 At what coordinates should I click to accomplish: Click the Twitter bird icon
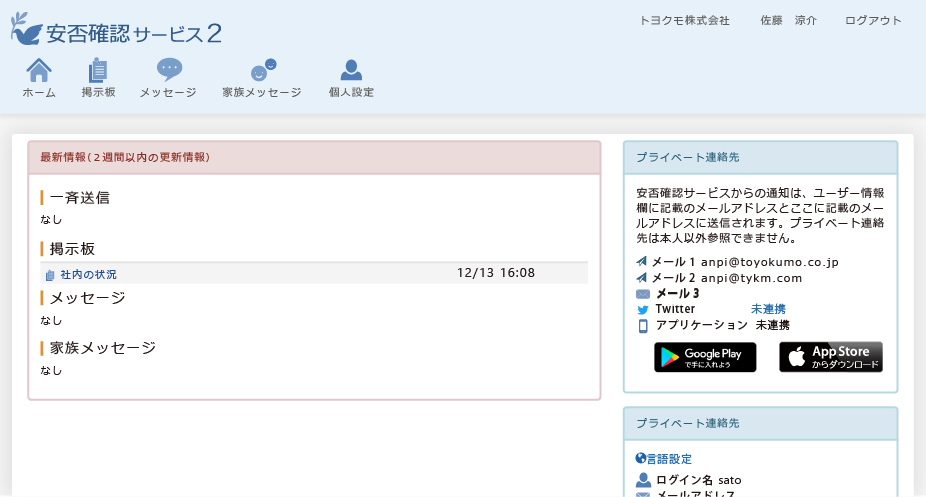643,309
